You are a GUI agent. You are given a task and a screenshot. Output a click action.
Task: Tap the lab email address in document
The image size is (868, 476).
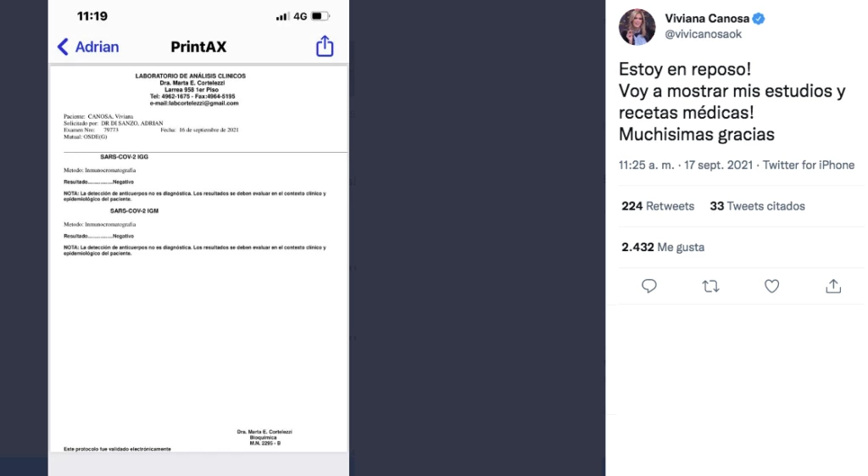pos(194,103)
